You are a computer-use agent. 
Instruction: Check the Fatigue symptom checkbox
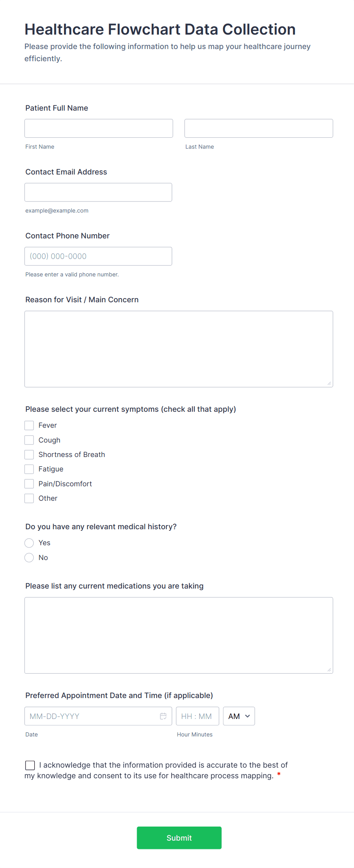pos(29,469)
